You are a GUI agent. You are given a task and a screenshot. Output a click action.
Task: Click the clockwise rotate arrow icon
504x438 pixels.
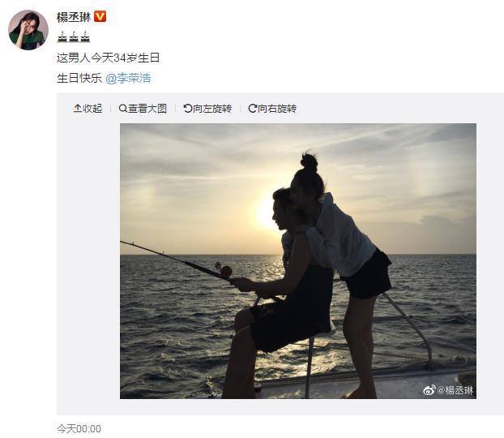[x=253, y=109]
